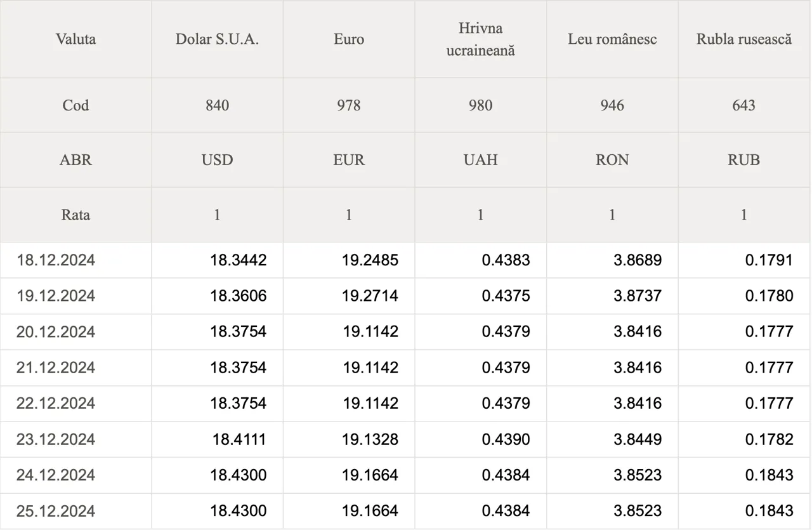Select the Leu românesc header cell
Screen dimensions: 812x530
point(612,39)
